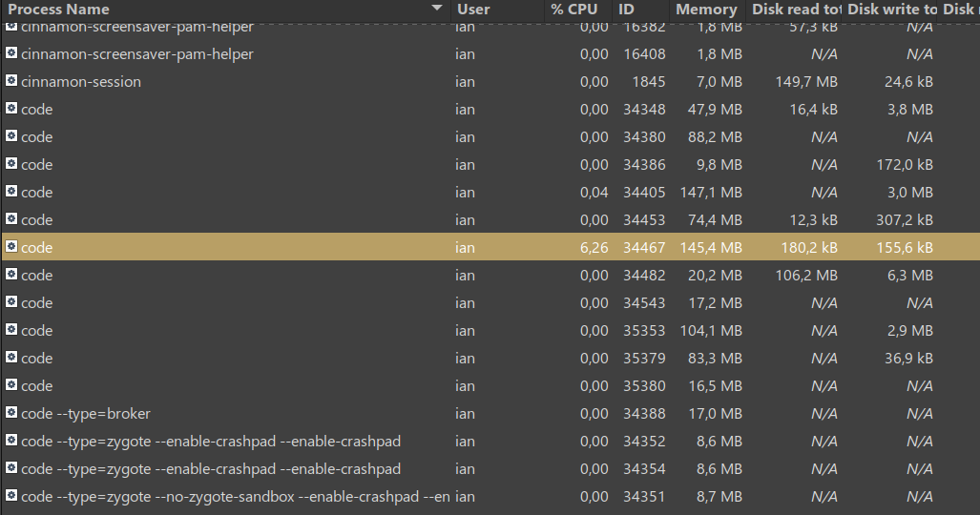The image size is (980, 515).
Task: Click the 145,4 MB memory value
Action: pos(711,248)
